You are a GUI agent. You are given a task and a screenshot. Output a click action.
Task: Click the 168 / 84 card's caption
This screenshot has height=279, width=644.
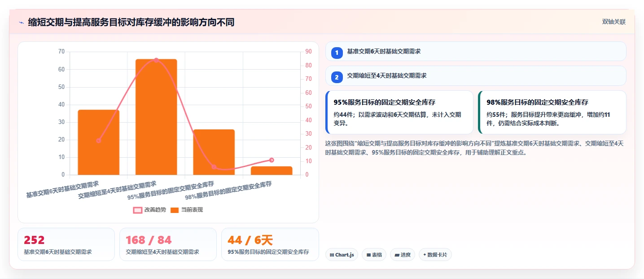[x=162, y=252]
